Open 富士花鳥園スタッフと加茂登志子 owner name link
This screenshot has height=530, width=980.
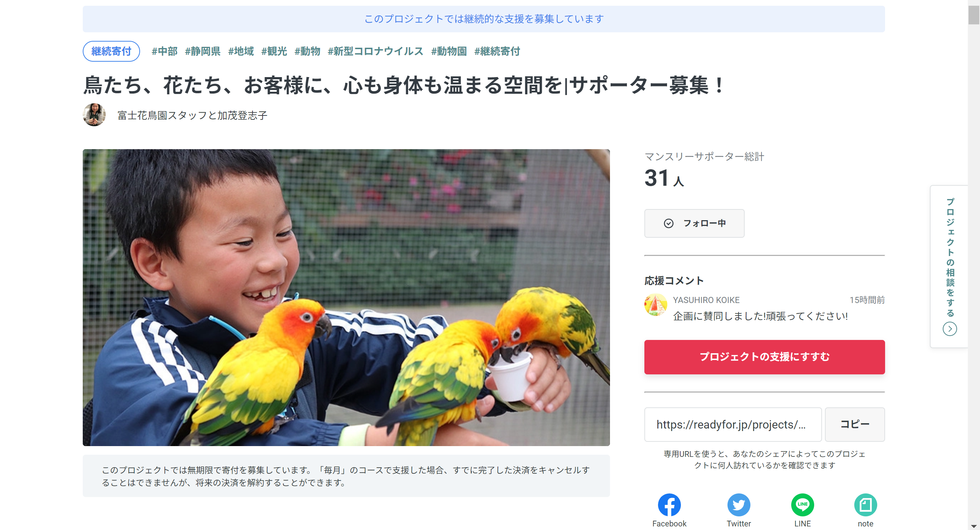coord(192,115)
